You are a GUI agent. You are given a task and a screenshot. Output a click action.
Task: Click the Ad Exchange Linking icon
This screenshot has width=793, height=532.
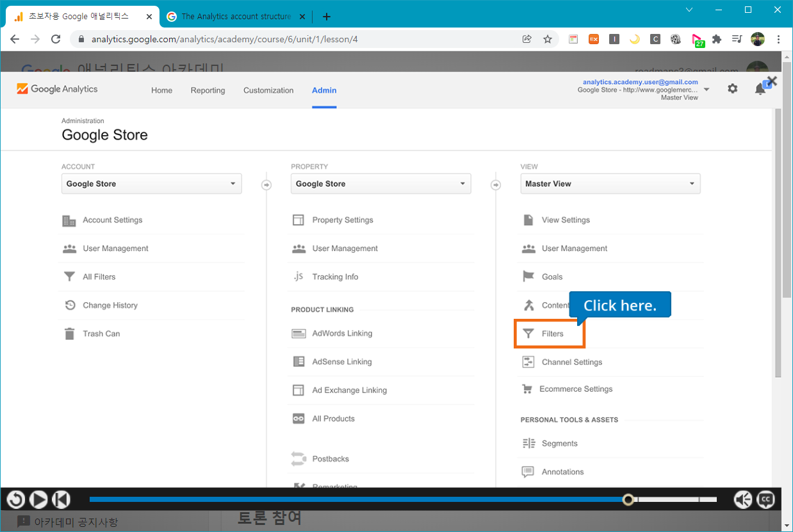pyautogui.click(x=298, y=390)
